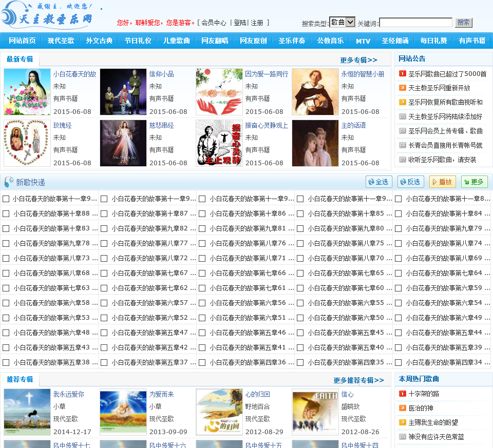Open the MTV navigation item
493x448 pixels.
coord(363,41)
